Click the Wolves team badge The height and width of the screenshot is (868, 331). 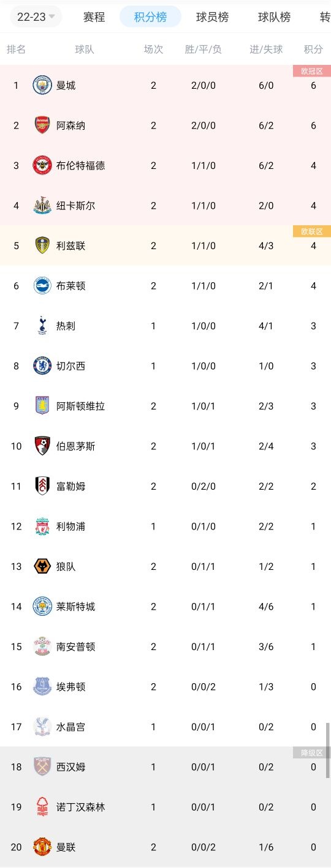point(42,566)
